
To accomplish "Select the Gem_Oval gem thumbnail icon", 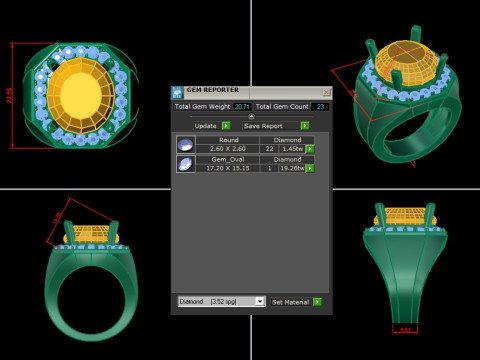I will coord(186,164).
